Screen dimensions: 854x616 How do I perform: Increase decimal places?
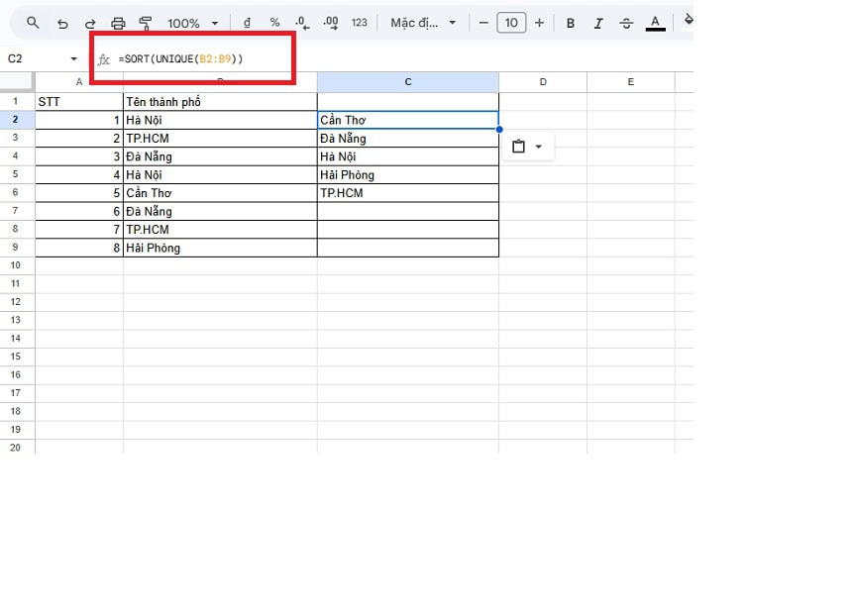point(329,22)
